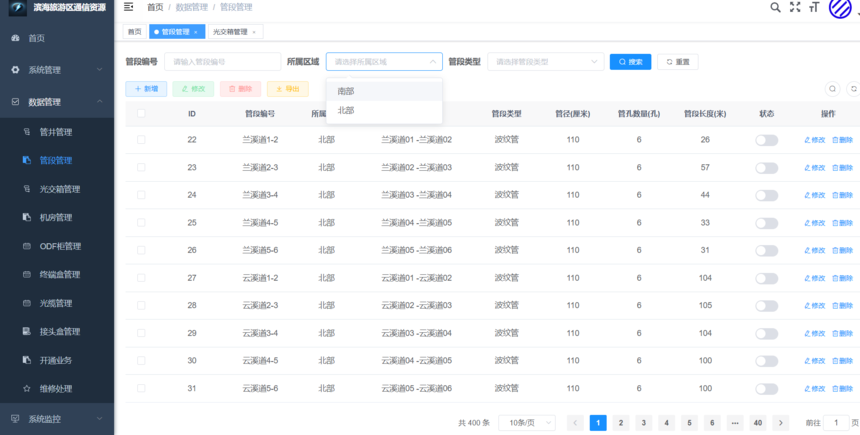Check the checkbox for row ID 24
This screenshot has width=860, height=435.
click(x=141, y=195)
